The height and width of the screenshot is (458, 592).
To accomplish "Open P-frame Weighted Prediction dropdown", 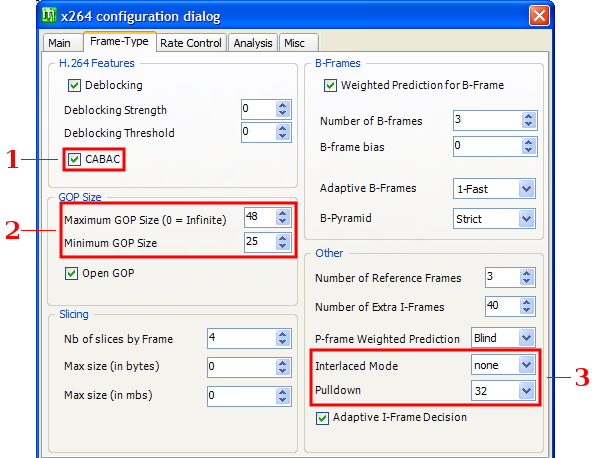I will (x=527, y=338).
